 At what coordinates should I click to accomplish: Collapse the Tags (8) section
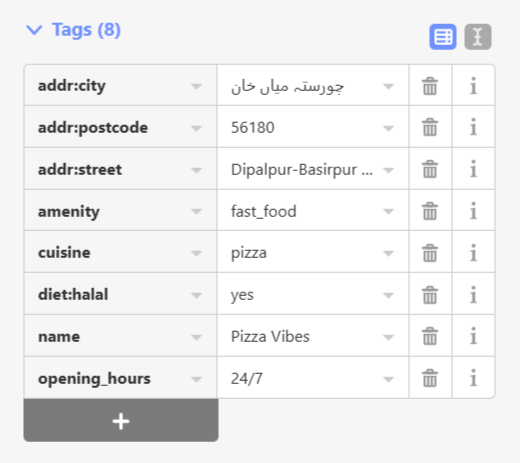pyautogui.click(x=73, y=30)
